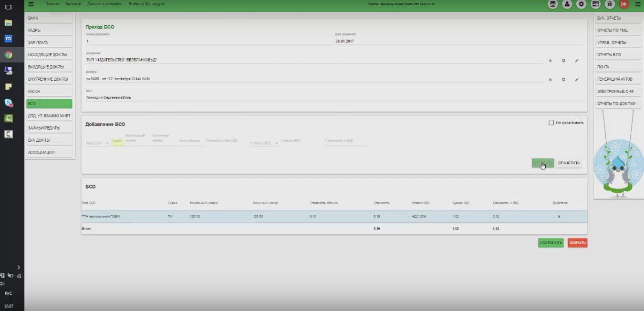Open the Данные и настройки menu
The height and width of the screenshot is (311, 644).
(105, 4)
